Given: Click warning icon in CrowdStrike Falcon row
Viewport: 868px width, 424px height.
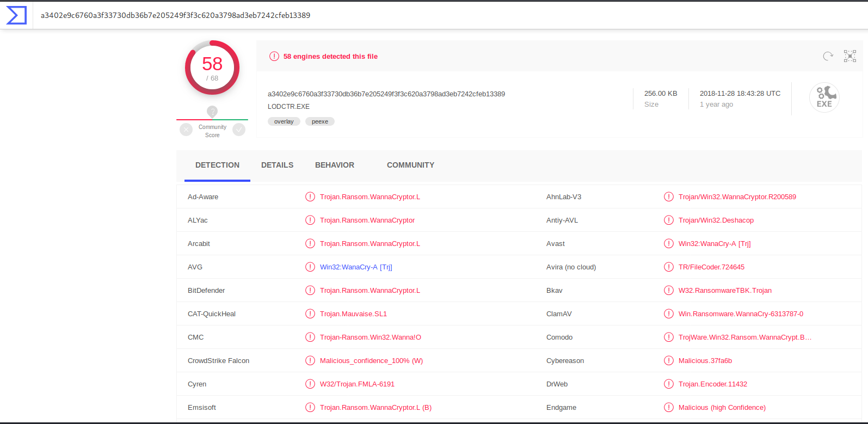Looking at the screenshot, I should point(310,360).
